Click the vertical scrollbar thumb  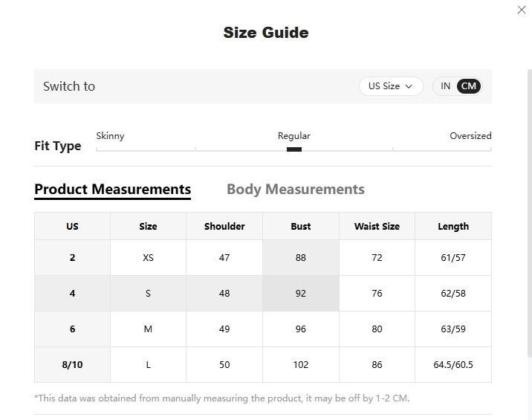point(530,213)
